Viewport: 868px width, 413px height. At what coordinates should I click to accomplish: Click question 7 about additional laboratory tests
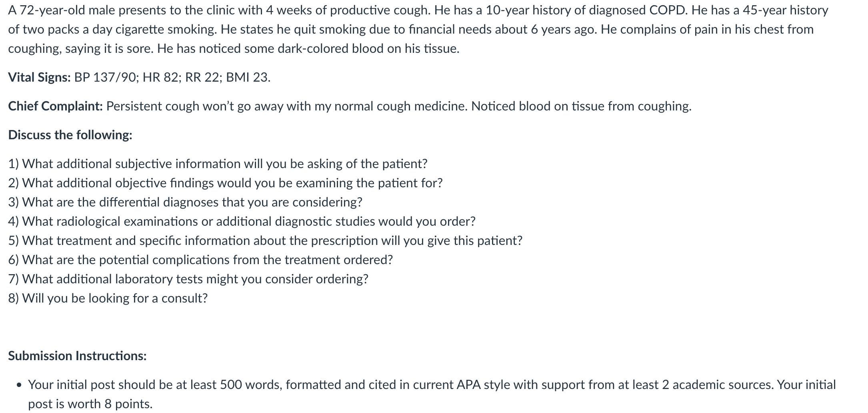point(188,279)
